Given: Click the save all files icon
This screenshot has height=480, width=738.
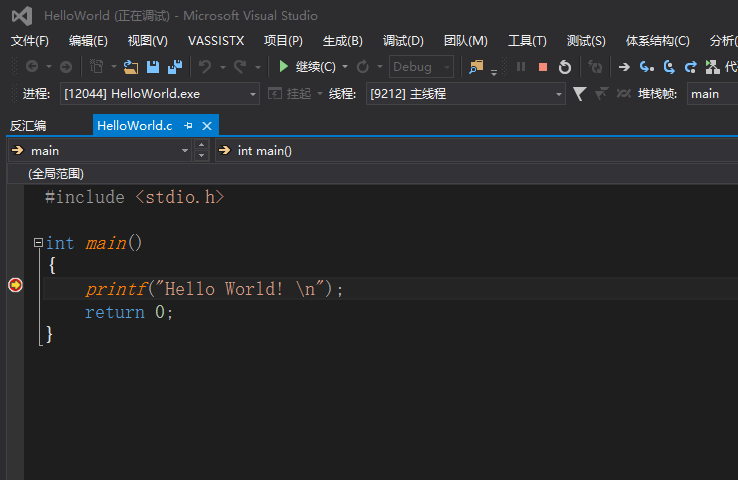Looking at the screenshot, I should point(175,67).
